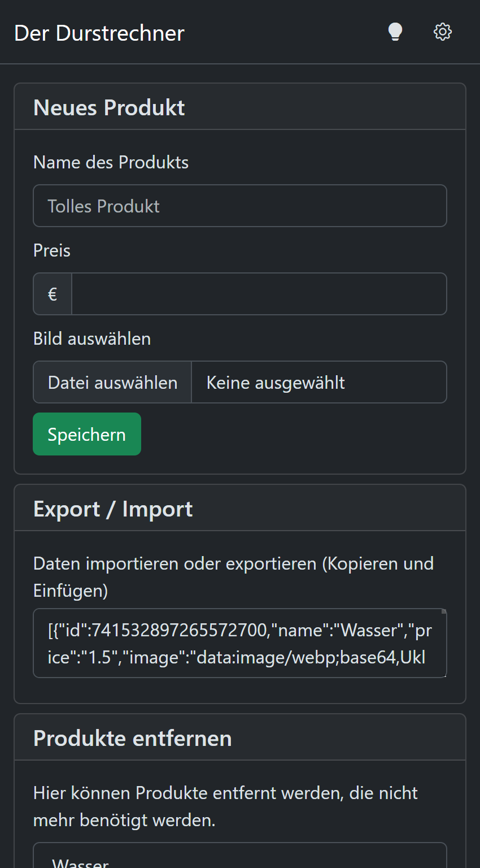Screen dimensions: 480x868
Task: Open settings via the gear icon
Action: [x=443, y=32]
